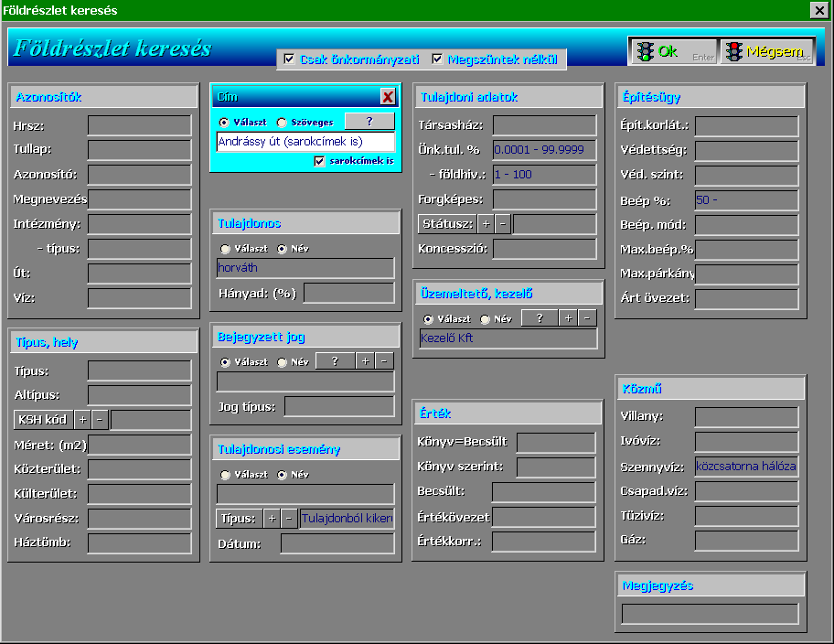Click the Státusz button
The width and height of the screenshot is (834, 644).
[447, 224]
